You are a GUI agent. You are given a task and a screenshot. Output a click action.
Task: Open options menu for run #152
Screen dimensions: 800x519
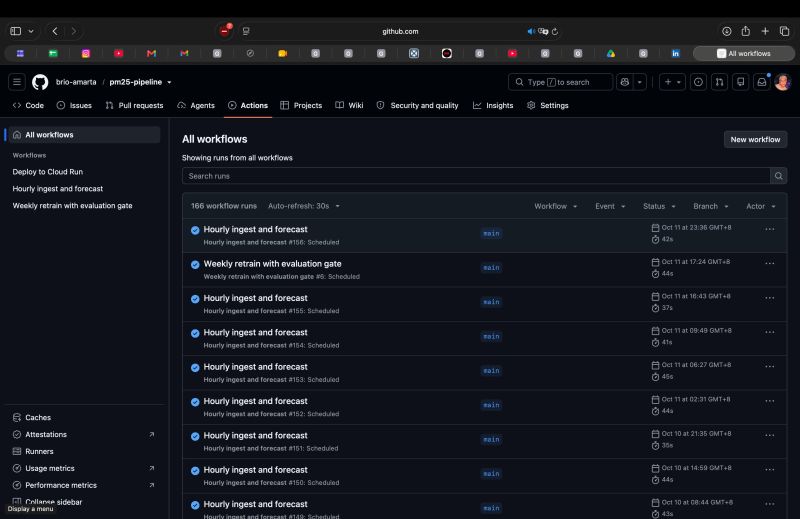pyautogui.click(x=769, y=401)
